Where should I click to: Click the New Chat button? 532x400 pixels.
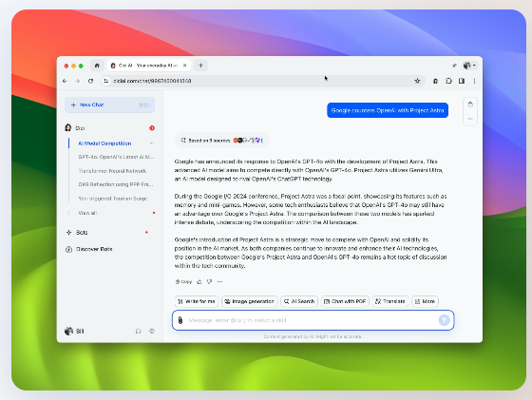pos(109,105)
